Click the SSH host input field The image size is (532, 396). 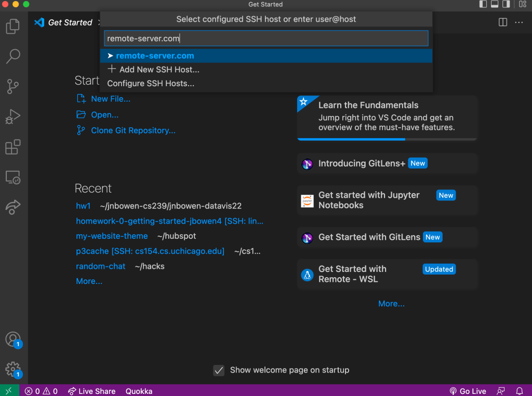[x=265, y=38]
